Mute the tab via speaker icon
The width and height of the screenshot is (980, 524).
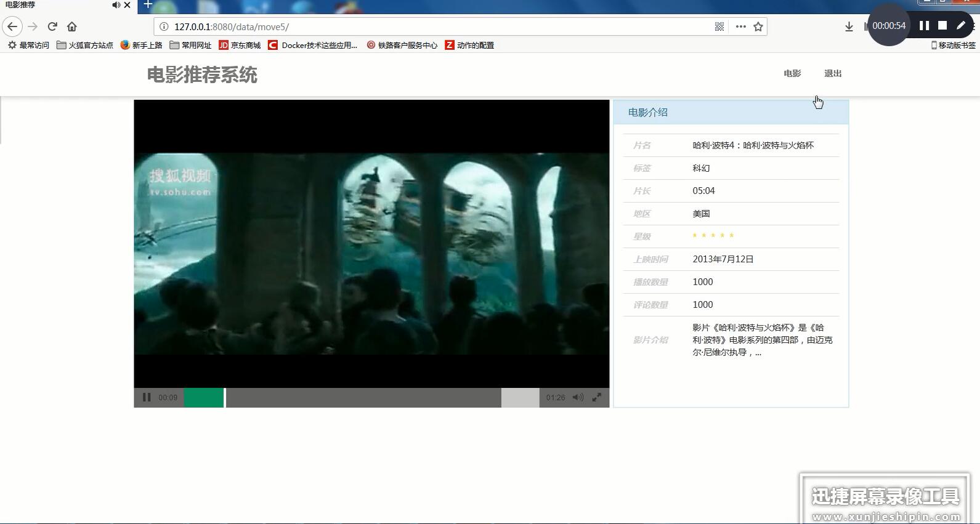pyautogui.click(x=116, y=5)
